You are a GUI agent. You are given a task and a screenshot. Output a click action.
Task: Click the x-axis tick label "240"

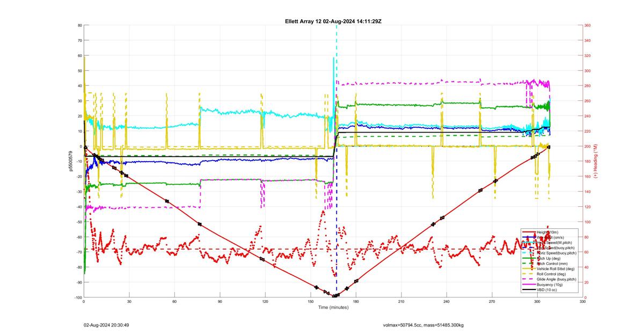click(x=447, y=302)
